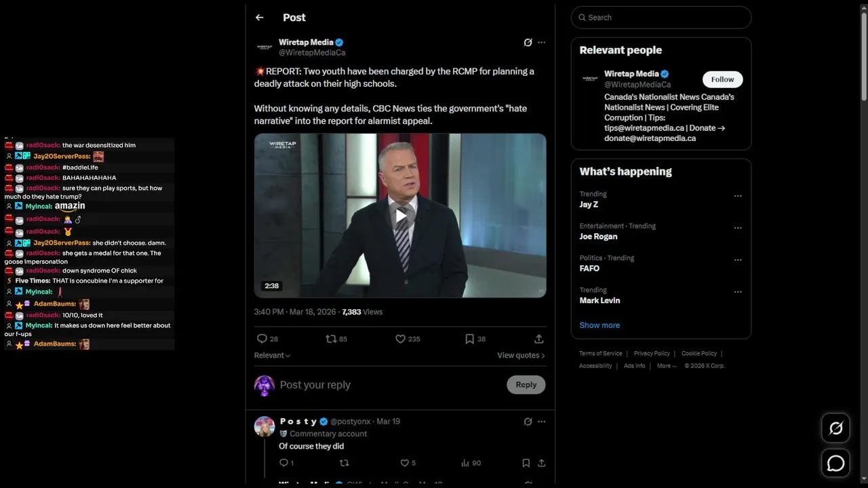Open more options for Jay Z trend
The image size is (868, 488).
click(x=738, y=196)
